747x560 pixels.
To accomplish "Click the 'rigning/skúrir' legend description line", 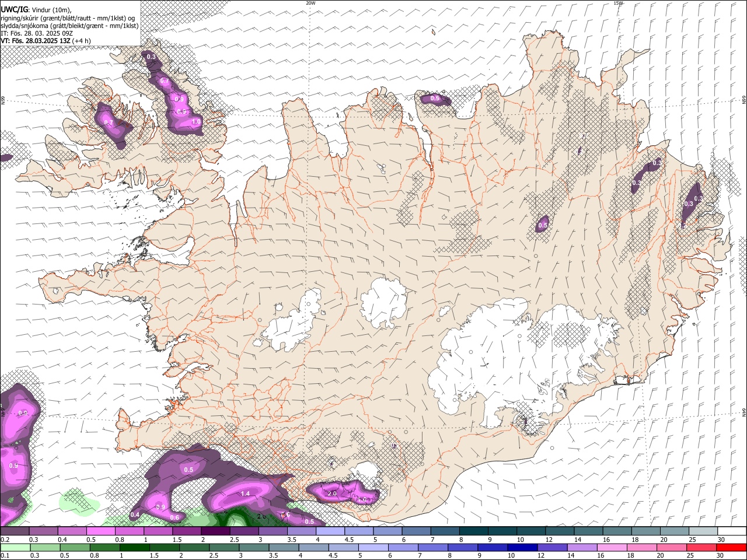I will pyautogui.click(x=67, y=18).
